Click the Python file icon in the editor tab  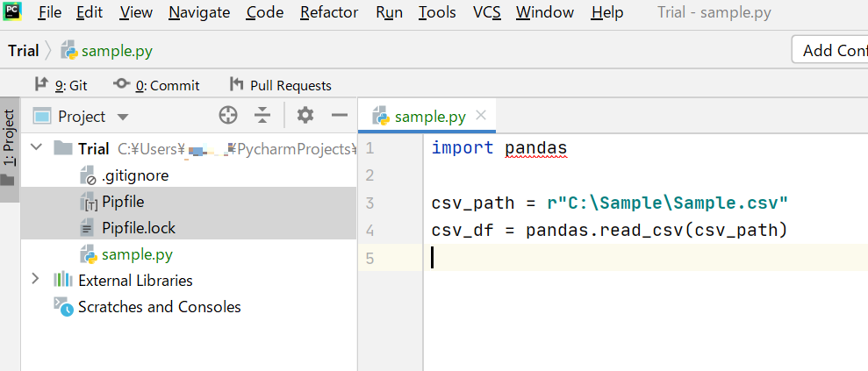click(381, 116)
